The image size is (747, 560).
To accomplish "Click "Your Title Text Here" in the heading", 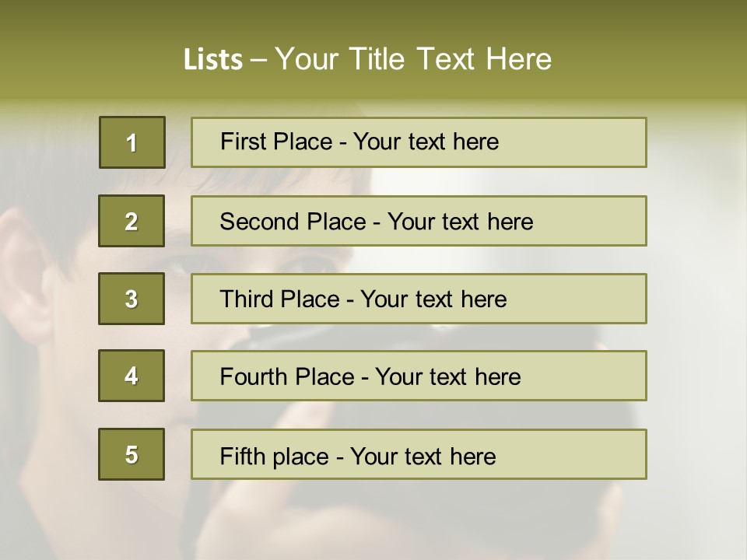I will [413, 59].
